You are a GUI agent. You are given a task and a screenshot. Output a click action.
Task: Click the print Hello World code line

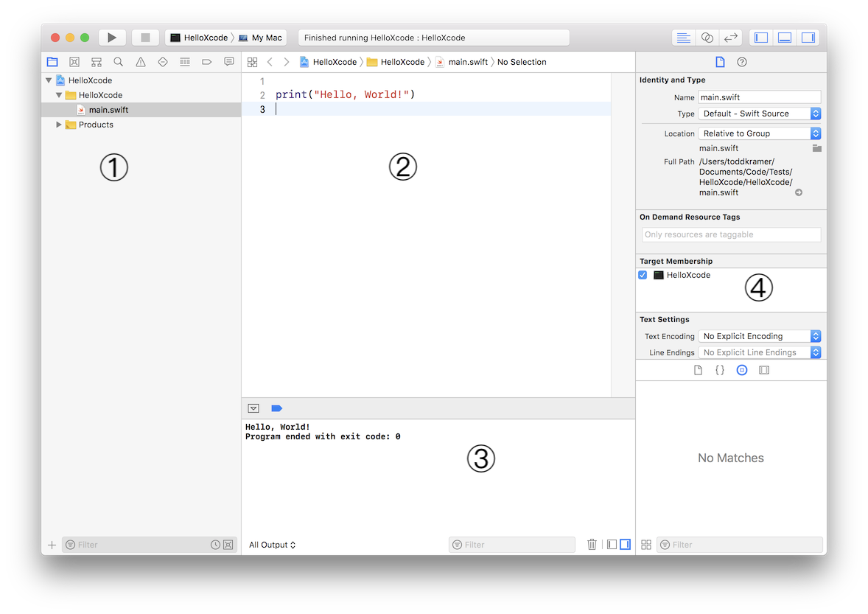click(x=345, y=94)
